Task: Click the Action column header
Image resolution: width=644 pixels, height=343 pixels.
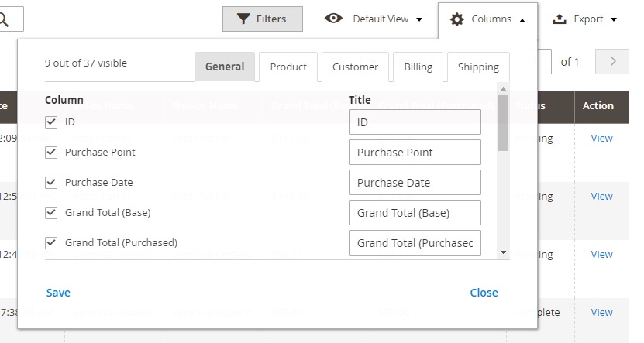Action: point(598,106)
